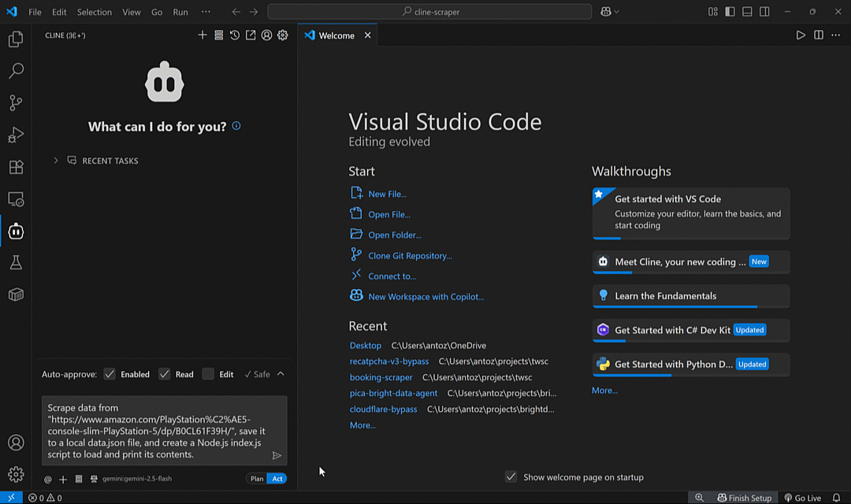Open notifications bell in status bar
Viewport: 851px width, 504px height.
click(836, 498)
